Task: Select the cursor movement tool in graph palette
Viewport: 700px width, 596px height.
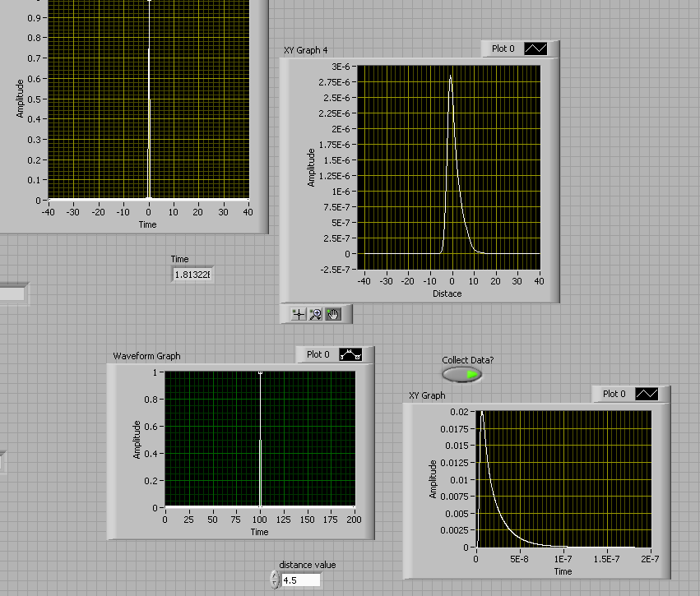Action: 299,313
